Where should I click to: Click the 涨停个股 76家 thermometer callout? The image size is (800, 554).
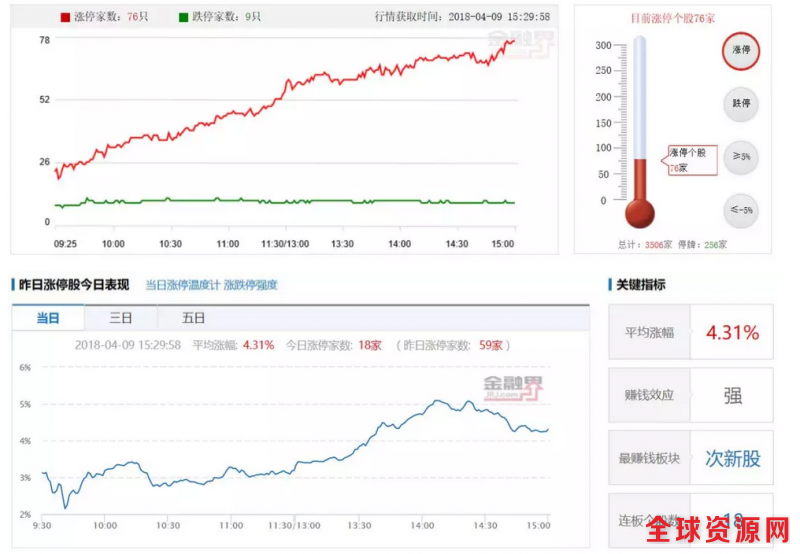(689, 160)
